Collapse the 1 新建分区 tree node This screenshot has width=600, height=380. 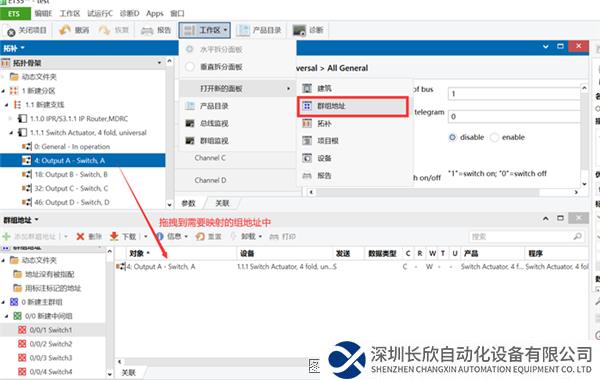click(x=3, y=91)
